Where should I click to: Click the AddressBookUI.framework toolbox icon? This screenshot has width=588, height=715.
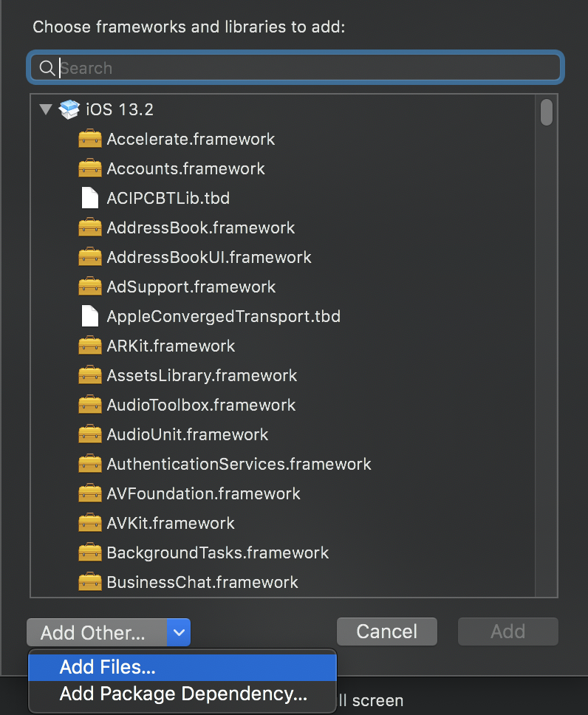coord(90,257)
